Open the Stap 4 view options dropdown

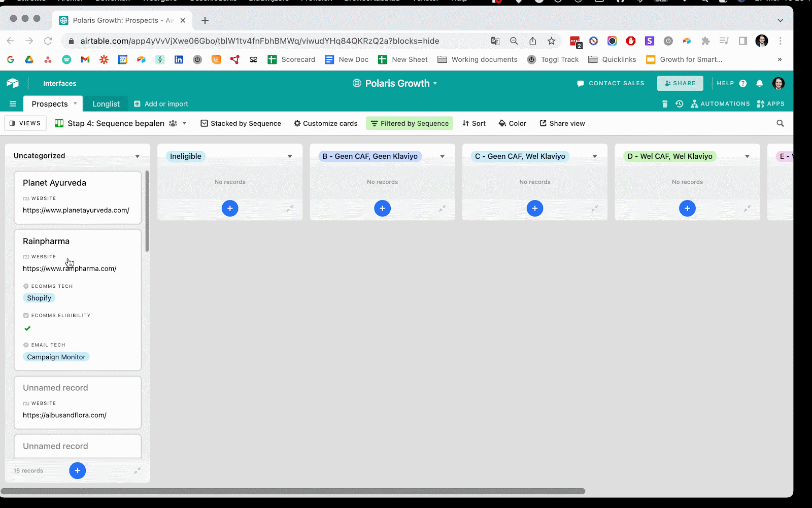184,123
